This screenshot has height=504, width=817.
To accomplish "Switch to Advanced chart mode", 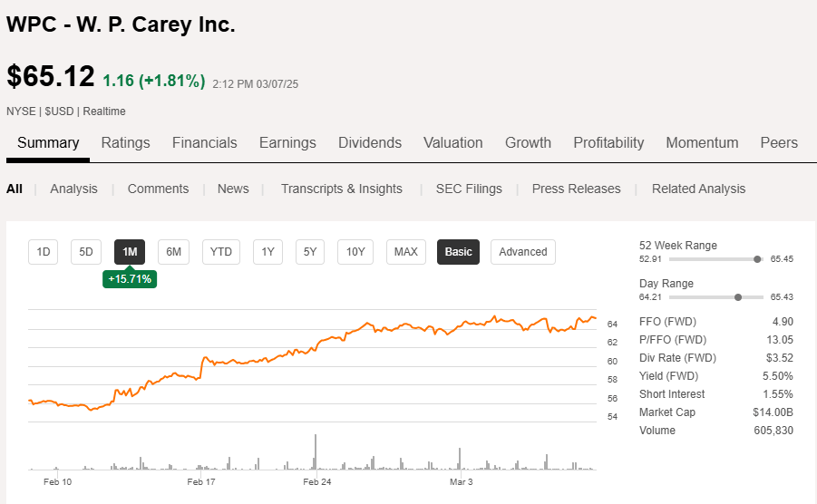I will 523,252.
